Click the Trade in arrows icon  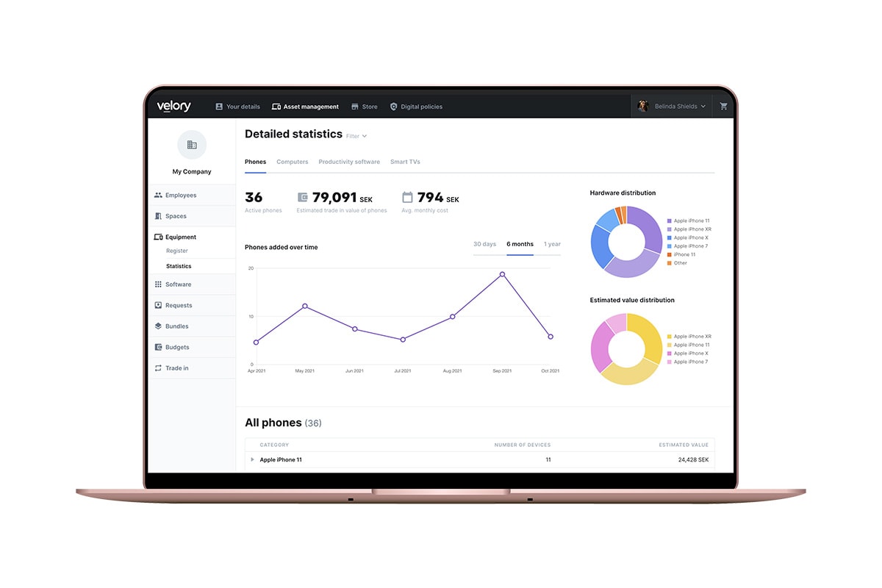[158, 367]
